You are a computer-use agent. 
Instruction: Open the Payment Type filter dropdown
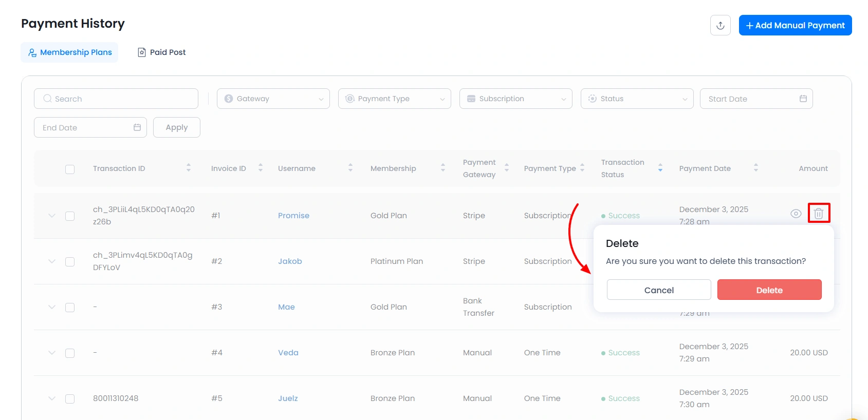tap(395, 99)
